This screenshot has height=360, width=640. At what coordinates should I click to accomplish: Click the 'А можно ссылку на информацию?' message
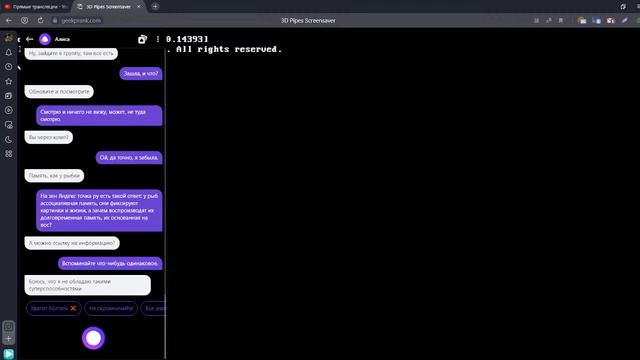(x=72, y=243)
